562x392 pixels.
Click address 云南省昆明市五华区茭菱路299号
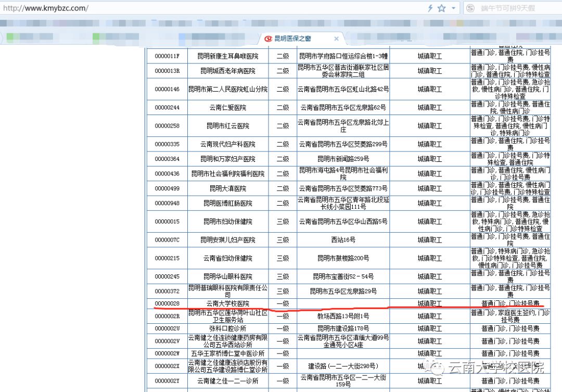coord(343,144)
